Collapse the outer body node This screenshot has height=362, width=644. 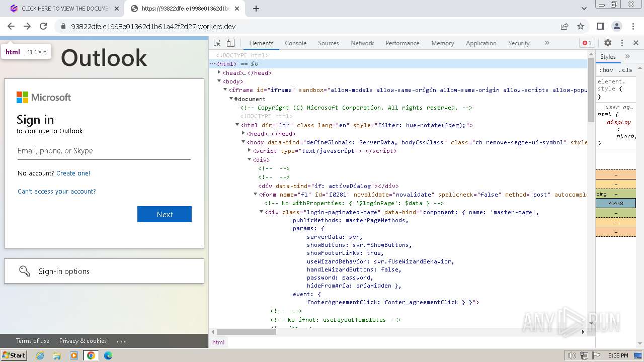pos(219,81)
